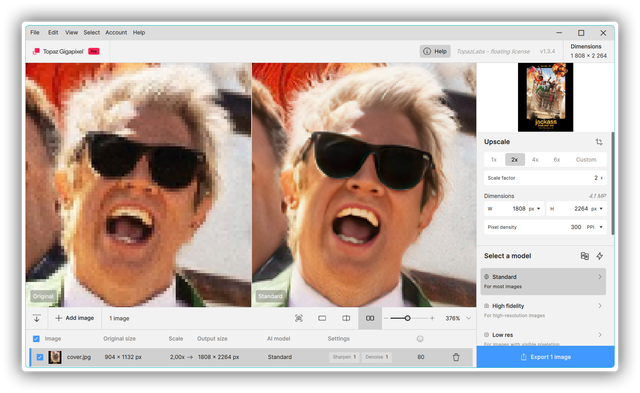640x393 pixels.
Task: Click the Sharpen 1 setting tag
Action: click(x=344, y=357)
